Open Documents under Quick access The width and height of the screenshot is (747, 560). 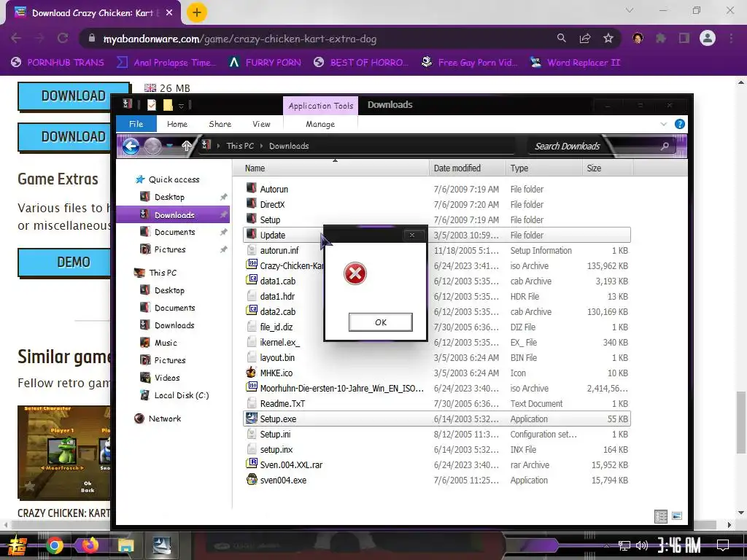click(x=174, y=232)
